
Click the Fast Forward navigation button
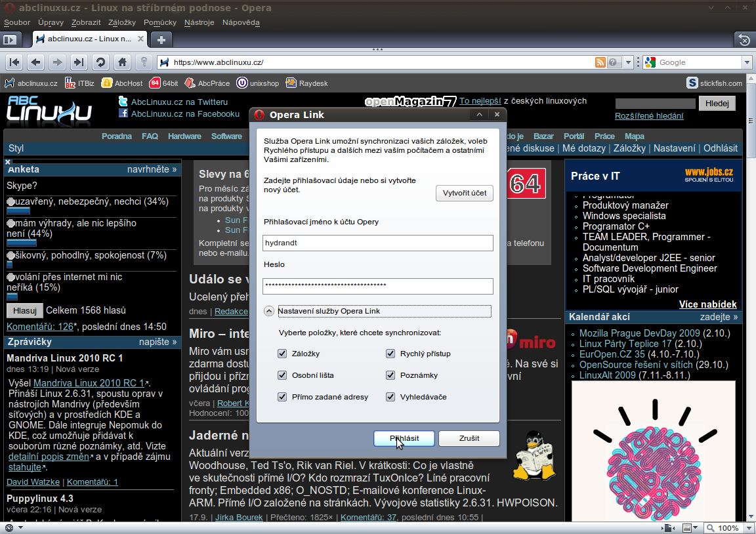click(x=79, y=62)
